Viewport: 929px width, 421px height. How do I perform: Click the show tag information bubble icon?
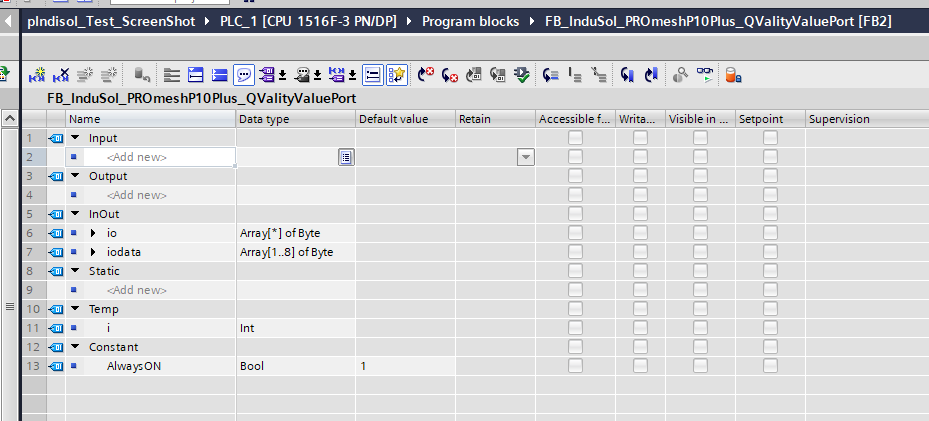pos(303,75)
